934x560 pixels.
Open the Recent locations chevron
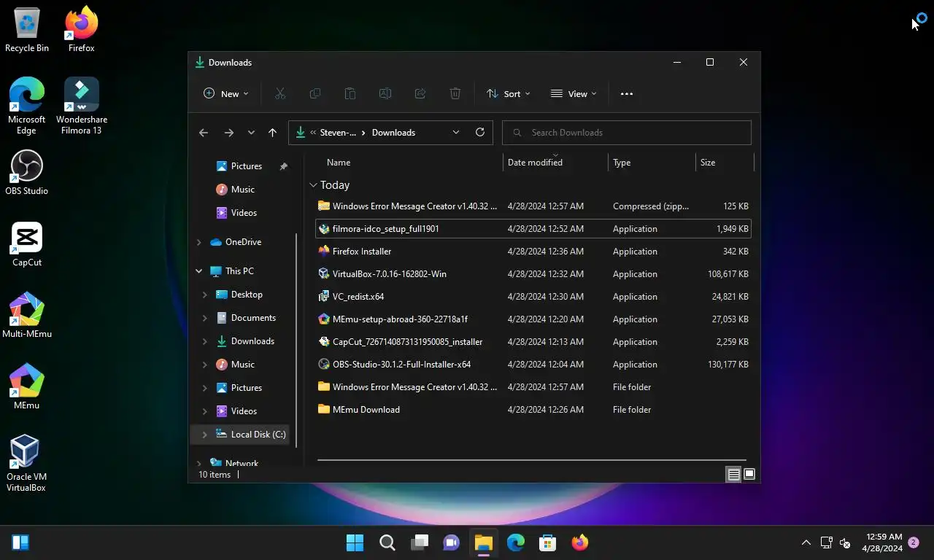(x=251, y=133)
